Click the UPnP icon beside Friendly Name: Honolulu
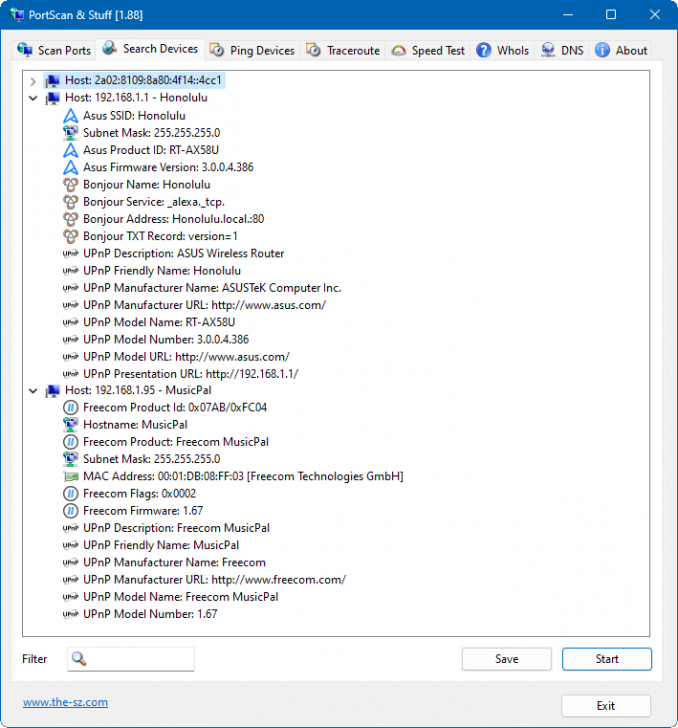This screenshot has height=728, width=678. point(70,271)
